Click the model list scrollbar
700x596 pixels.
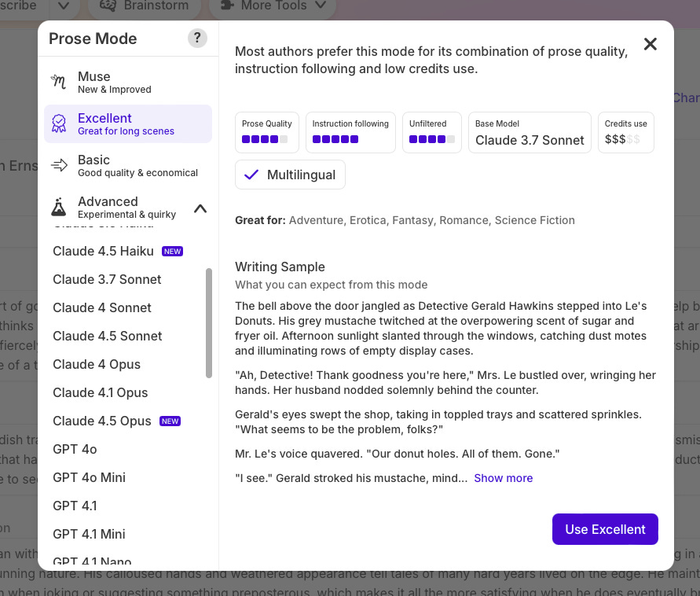208,323
